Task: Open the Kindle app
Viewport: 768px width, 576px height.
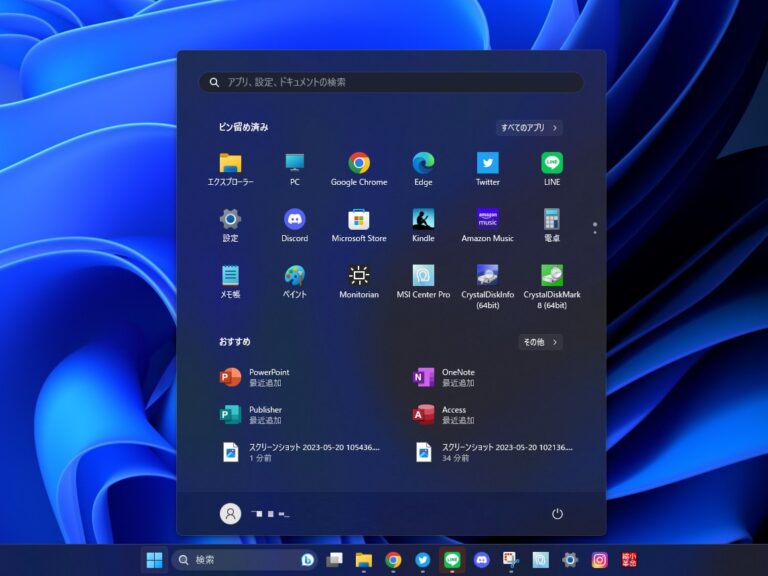Action: click(x=423, y=226)
